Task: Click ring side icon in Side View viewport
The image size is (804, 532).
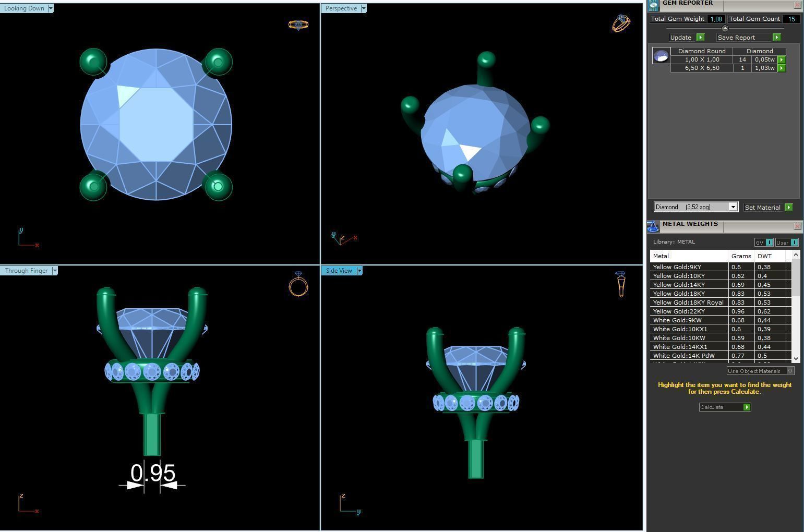Action: 620,284
